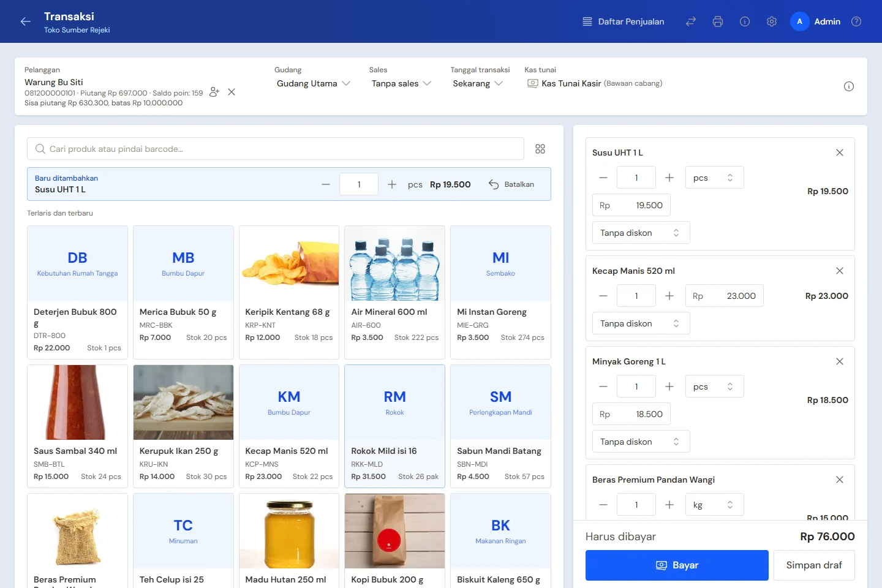Open the Admin account menu
This screenshot has height=588, width=882.
[815, 21]
